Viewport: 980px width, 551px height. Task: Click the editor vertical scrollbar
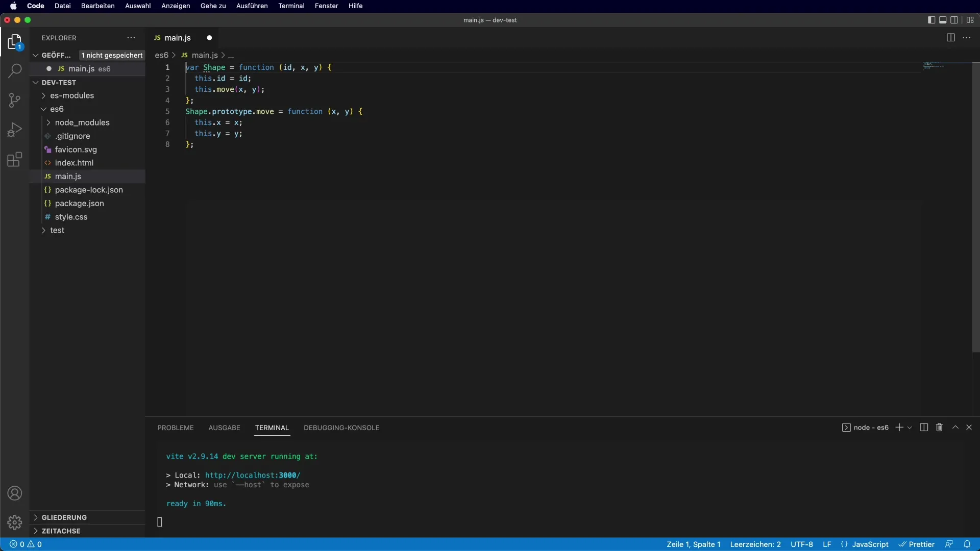[975, 207]
